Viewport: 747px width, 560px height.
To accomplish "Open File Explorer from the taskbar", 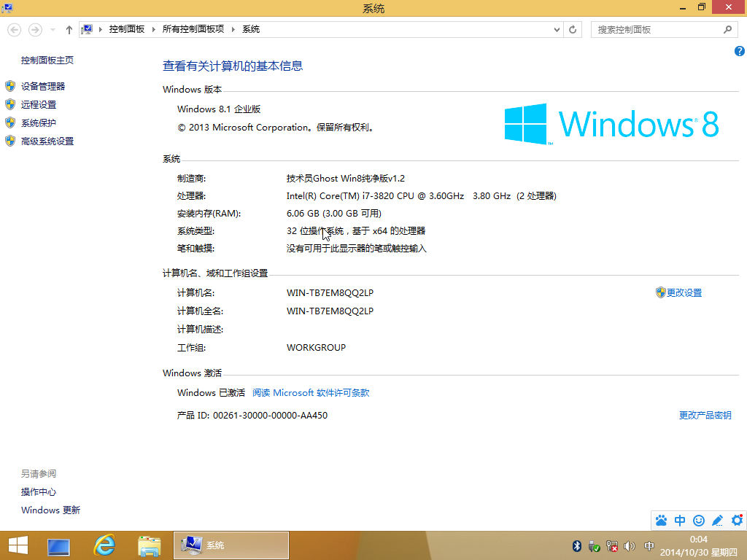I will coord(149,545).
